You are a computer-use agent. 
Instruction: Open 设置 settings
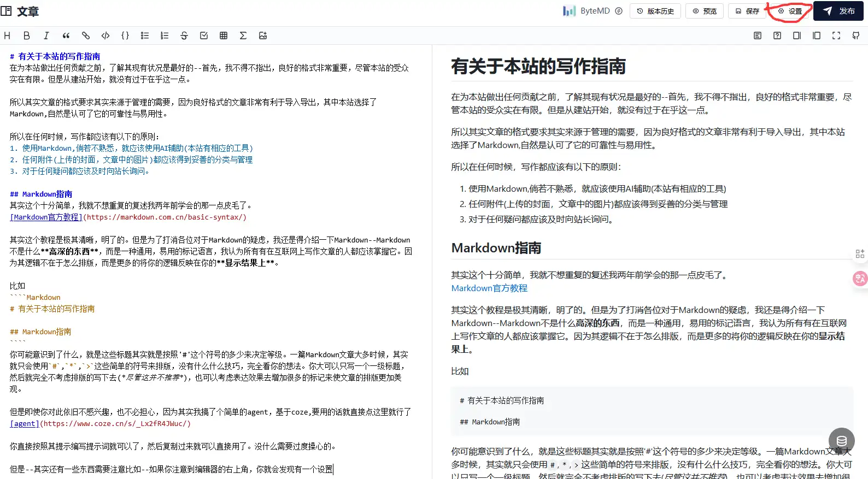[790, 11]
